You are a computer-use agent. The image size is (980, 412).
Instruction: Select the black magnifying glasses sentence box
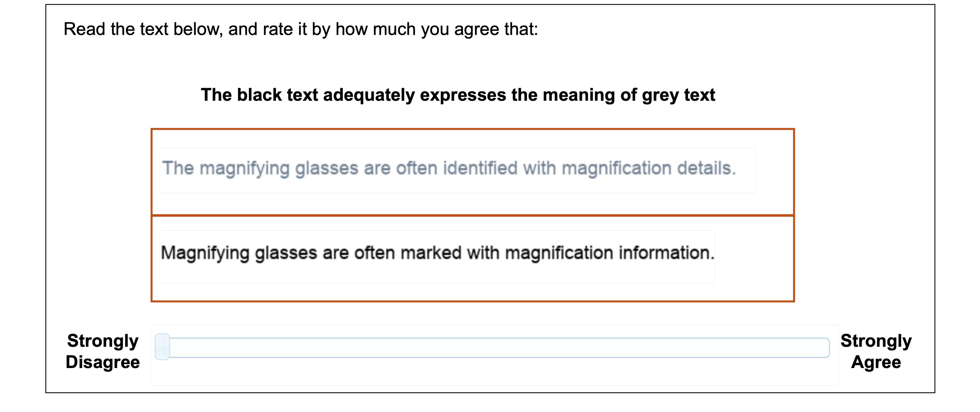(x=437, y=256)
